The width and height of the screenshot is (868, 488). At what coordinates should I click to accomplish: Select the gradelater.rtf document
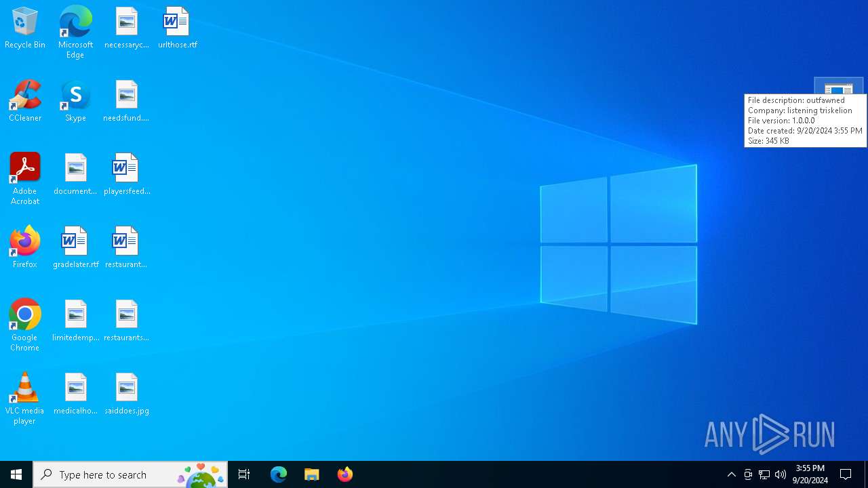pyautogui.click(x=75, y=248)
